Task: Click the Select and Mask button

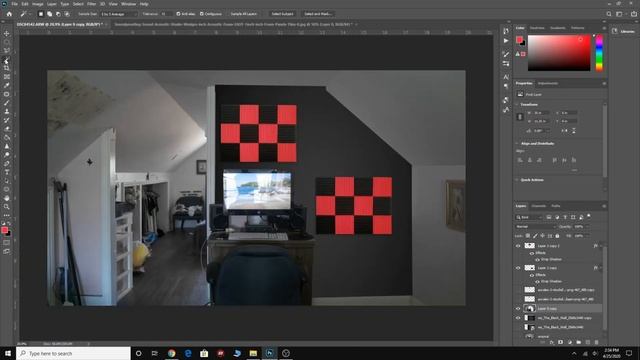Action: pos(318,14)
